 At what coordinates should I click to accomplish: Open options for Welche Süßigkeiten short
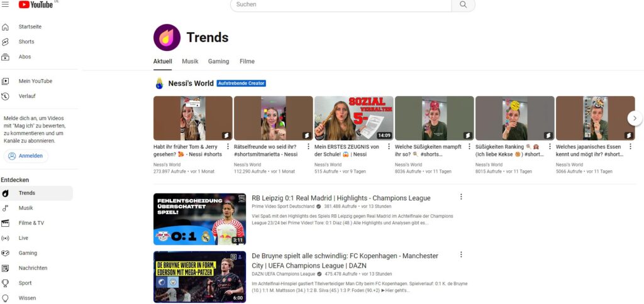[x=469, y=146]
